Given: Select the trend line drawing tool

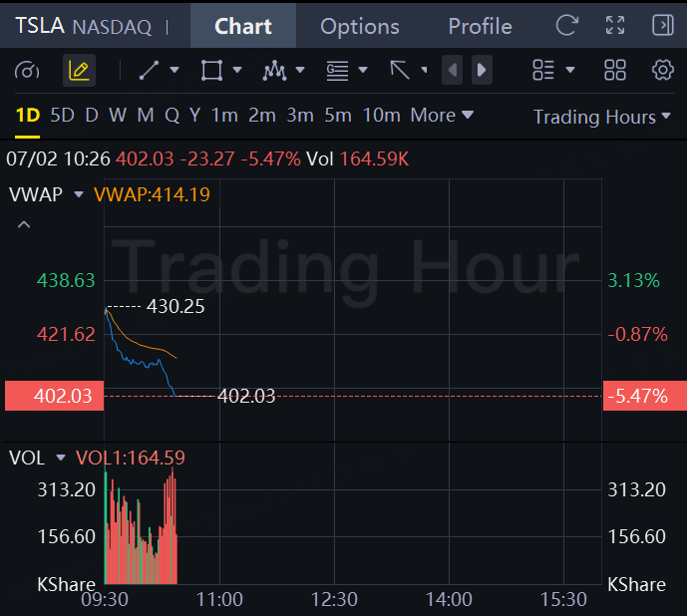Looking at the screenshot, I should pos(149,70).
